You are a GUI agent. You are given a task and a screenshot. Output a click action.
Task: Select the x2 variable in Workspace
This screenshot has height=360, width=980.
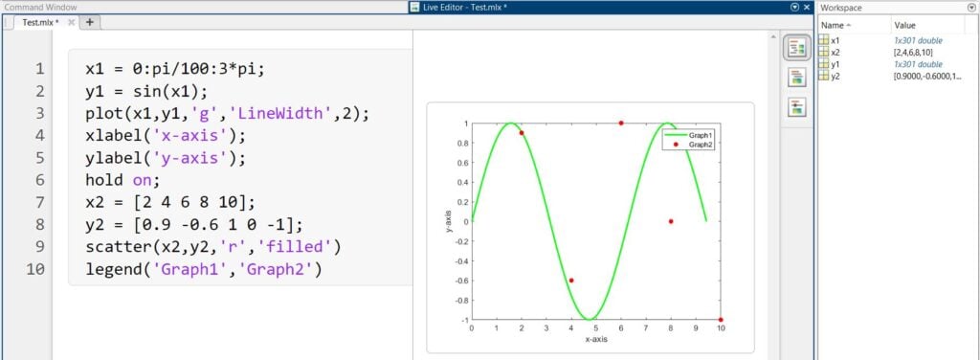835,52
